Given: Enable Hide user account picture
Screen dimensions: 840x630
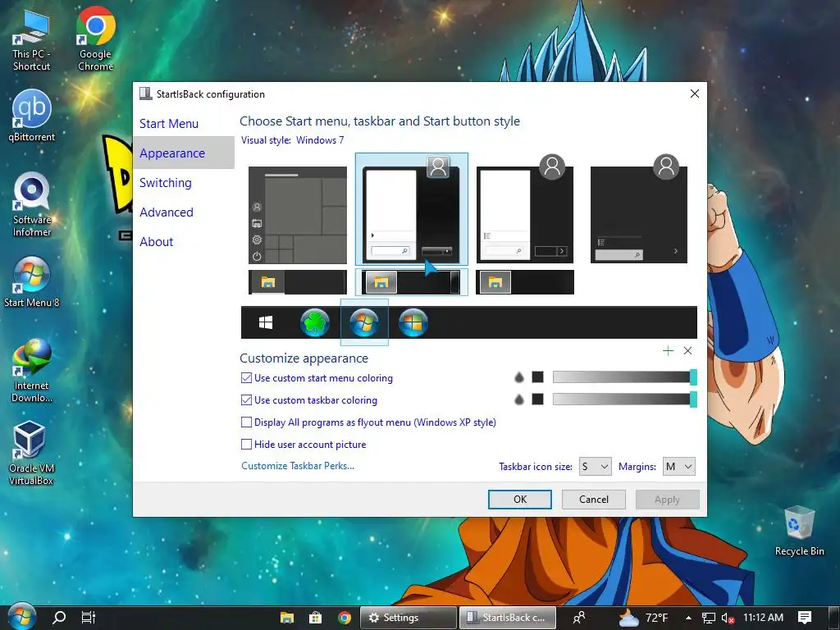Looking at the screenshot, I should click(x=246, y=444).
